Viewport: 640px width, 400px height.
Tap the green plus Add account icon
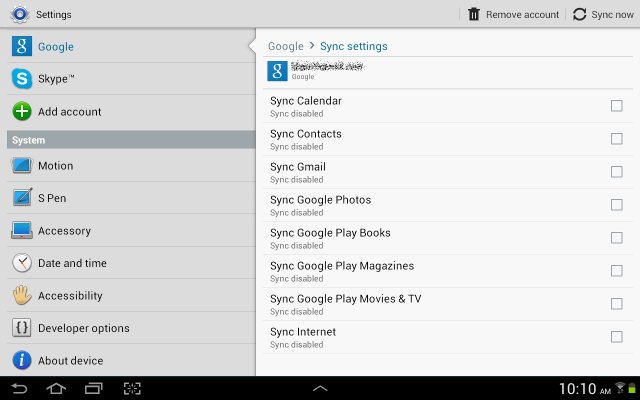[22, 111]
